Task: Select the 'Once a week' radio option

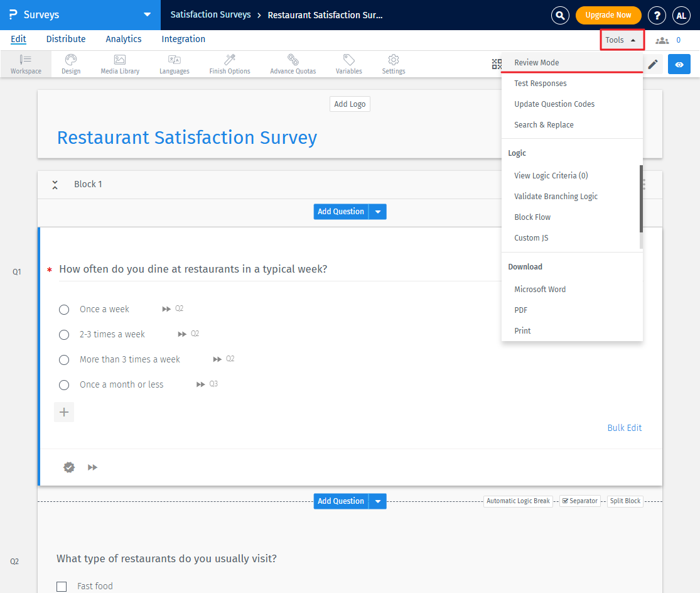Action: click(x=63, y=309)
